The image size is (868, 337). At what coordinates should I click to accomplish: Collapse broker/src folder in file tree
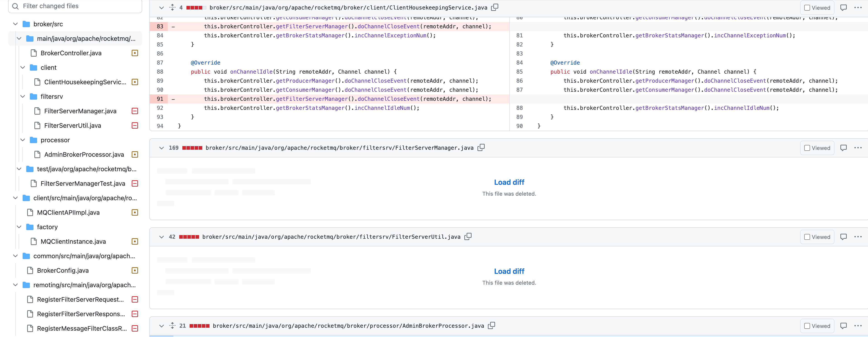coord(15,24)
